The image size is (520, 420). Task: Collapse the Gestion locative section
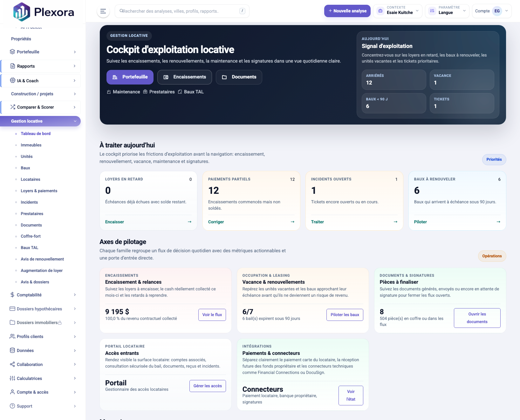75,121
